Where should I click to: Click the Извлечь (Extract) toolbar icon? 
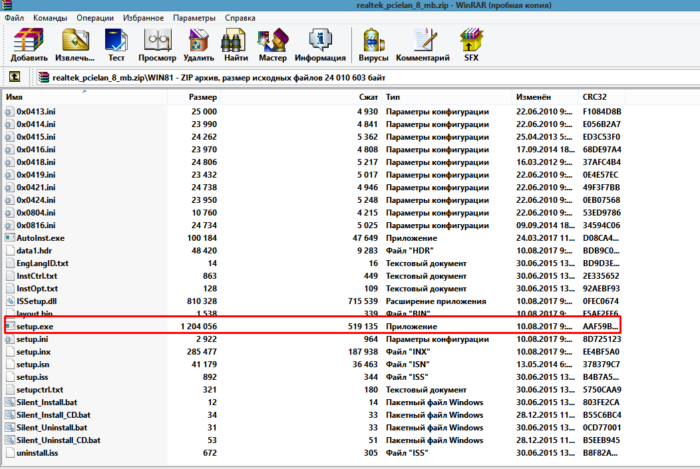pyautogui.click(x=75, y=45)
